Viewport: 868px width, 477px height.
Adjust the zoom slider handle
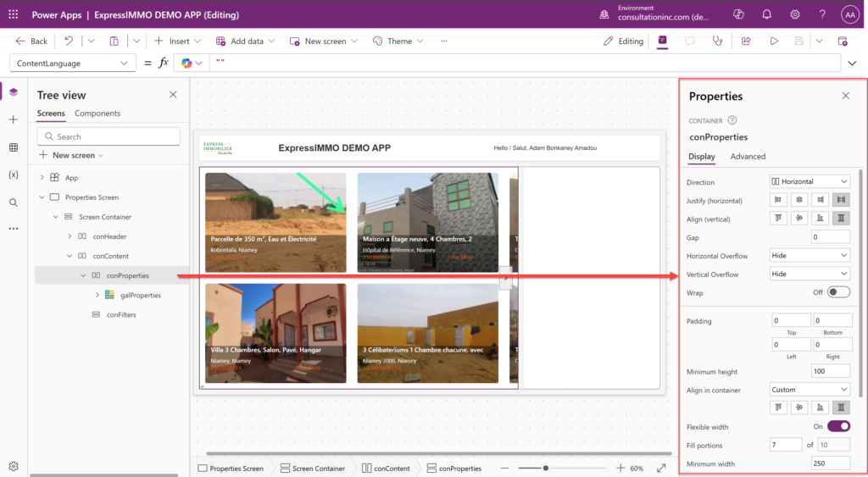(546, 469)
